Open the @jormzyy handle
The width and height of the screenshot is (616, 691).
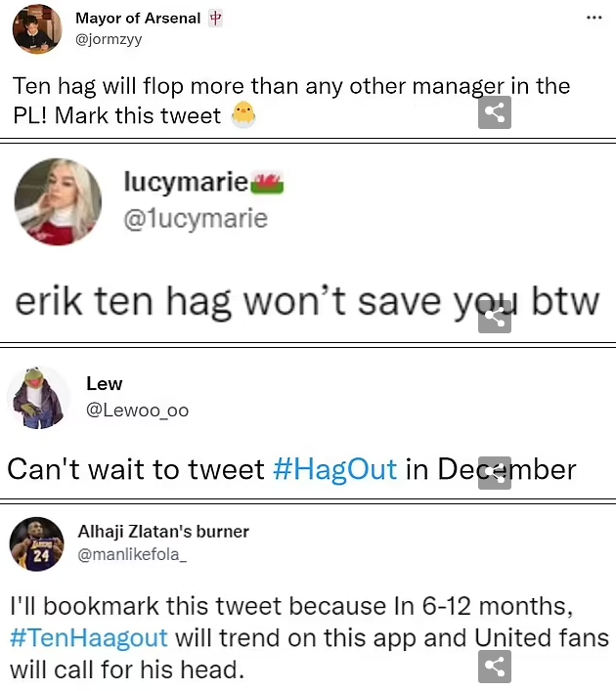pos(109,40)
